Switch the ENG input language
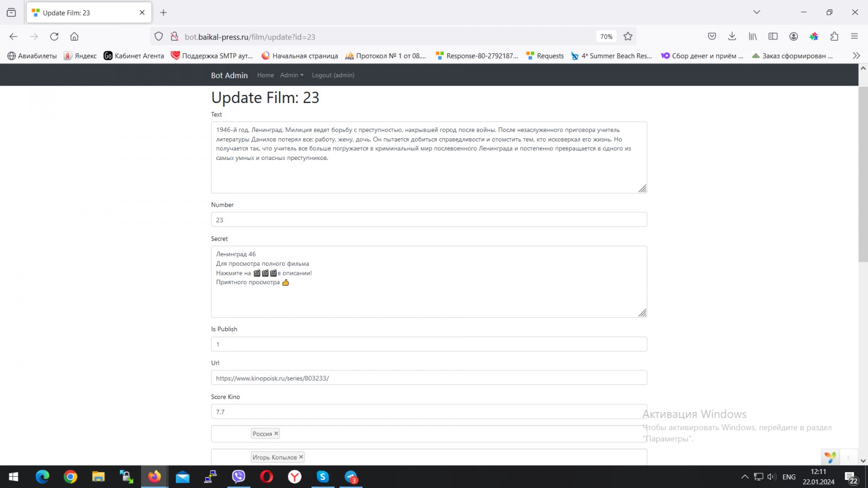868x488 pixels. pos(789,477)
